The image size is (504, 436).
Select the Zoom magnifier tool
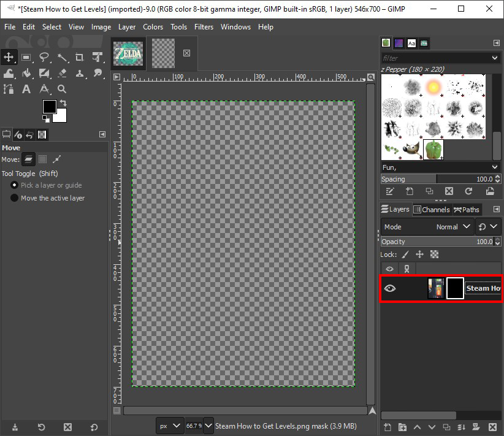pyautogui.click(x=62, y=90)
